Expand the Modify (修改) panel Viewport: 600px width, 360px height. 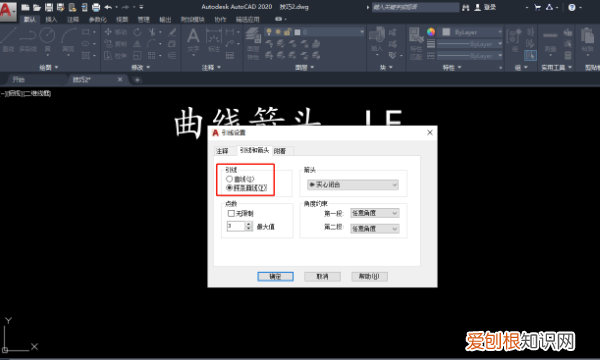tap(140, 67)
